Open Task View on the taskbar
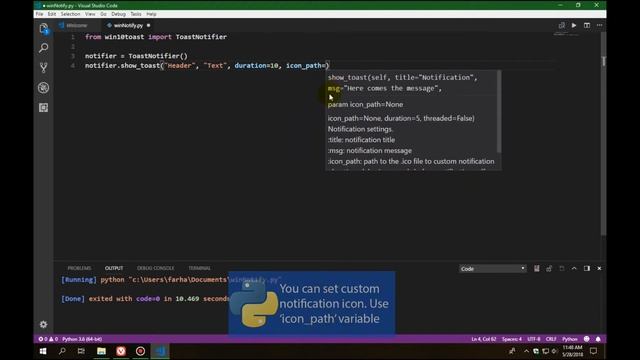 [81, 351]
